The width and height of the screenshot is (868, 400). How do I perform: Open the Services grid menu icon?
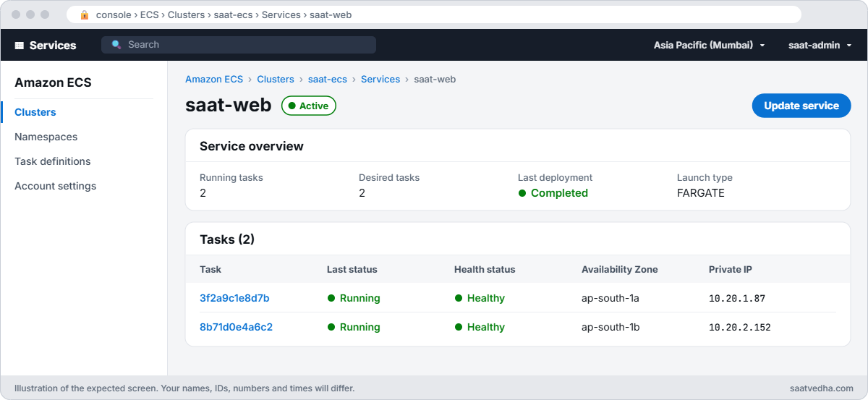pos(20,45)
